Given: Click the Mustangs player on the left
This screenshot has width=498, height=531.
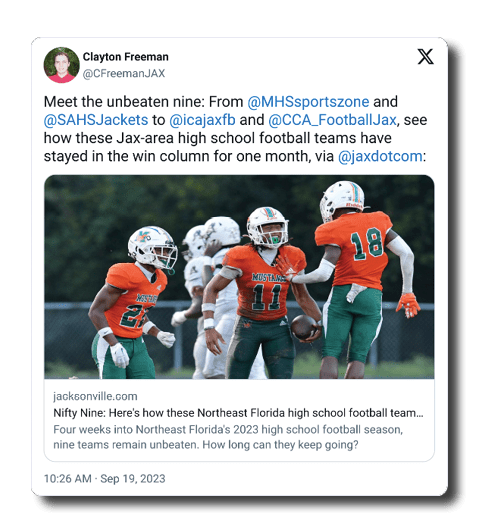Looking at the screenshot, I should pos(133,303).
